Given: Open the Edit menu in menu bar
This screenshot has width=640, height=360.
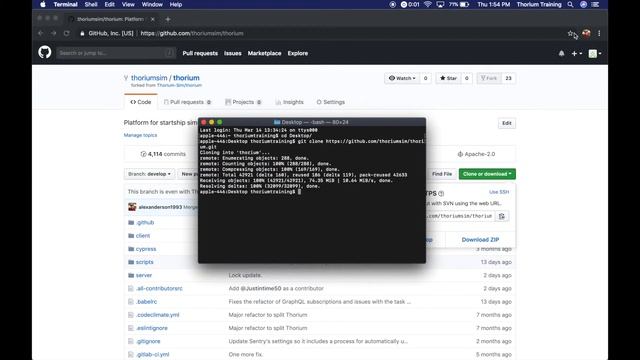Looking at the screenshot, I should pyautogui.click(x=109, y=4).
